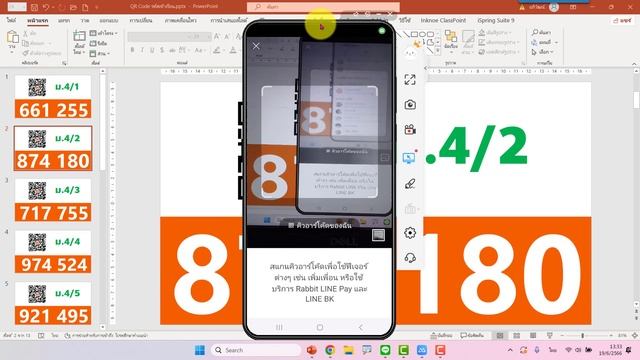
Task: Tap the phone's home navigation button
Action: (x=320, y=327)
